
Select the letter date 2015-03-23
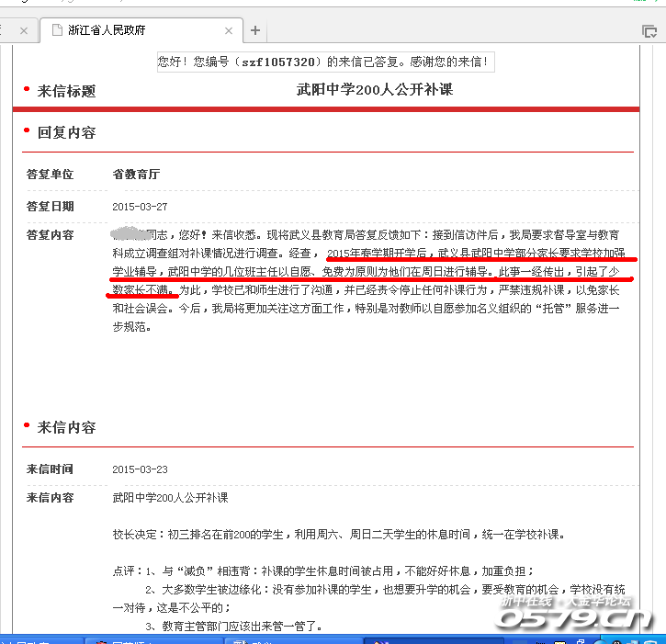(x=140, y=469)
